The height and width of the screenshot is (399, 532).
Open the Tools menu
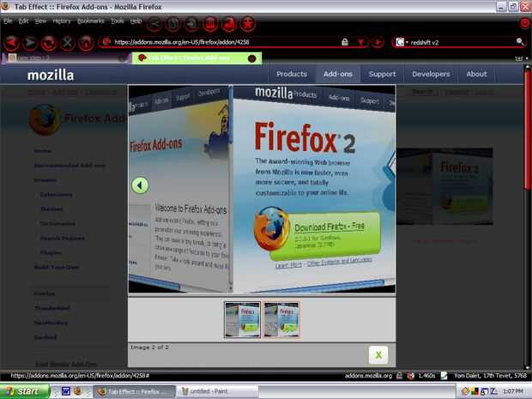coord(118,21)
